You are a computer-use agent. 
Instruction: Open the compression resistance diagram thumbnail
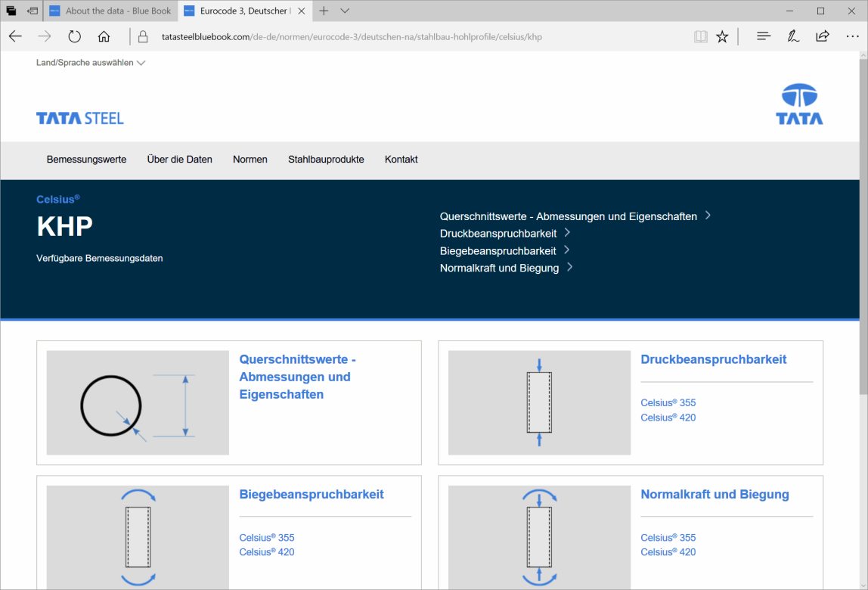[x=539, y=402]
